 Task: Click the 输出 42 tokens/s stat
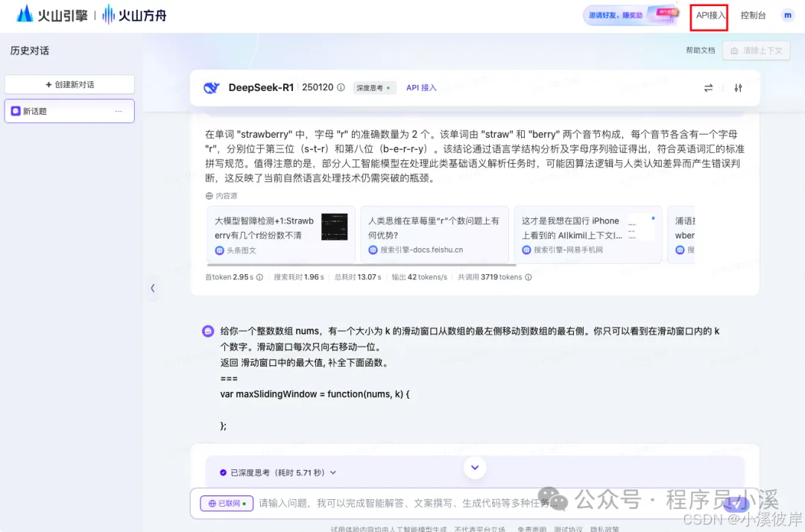tap(420, 277)
